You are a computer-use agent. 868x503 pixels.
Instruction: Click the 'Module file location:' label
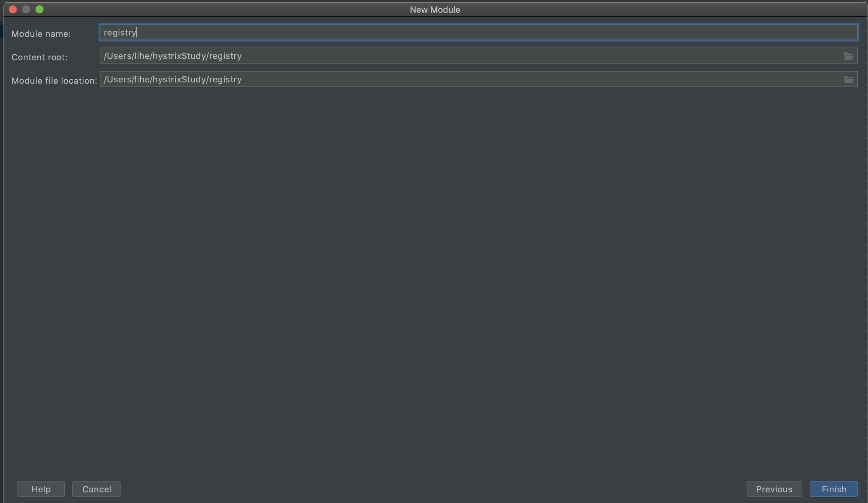54,81
